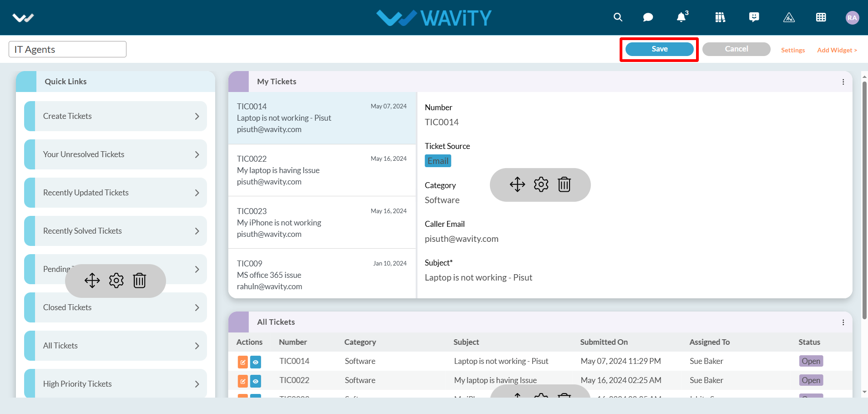Select ticket TIC0022 My laptop is having Issue
Viewport: 868px width, 414px height.
(x=322, y=170)
